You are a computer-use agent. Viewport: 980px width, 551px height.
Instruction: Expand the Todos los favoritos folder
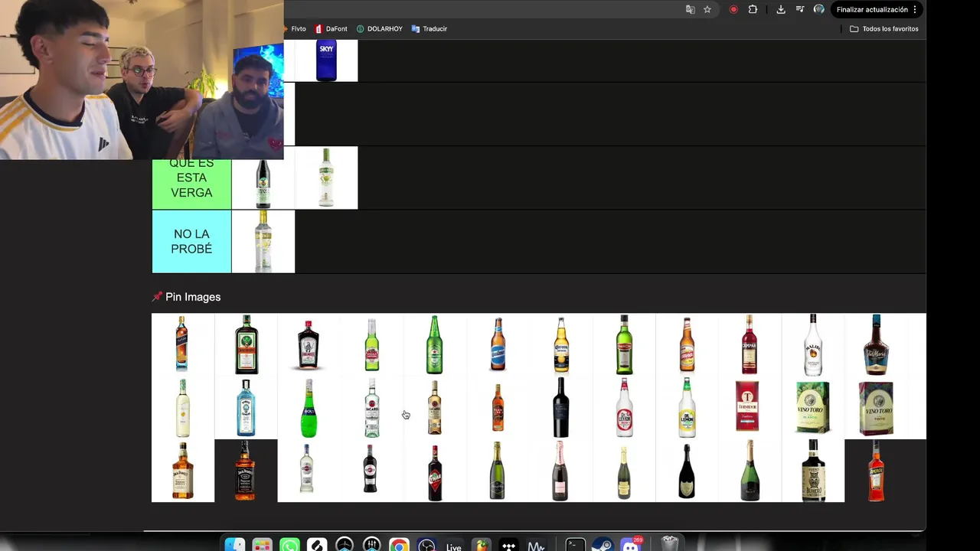pyautogui.click(x=884, y=28)
